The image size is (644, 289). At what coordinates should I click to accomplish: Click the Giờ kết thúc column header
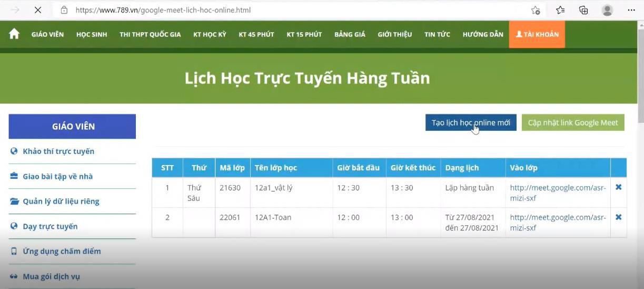coord(413,168)
